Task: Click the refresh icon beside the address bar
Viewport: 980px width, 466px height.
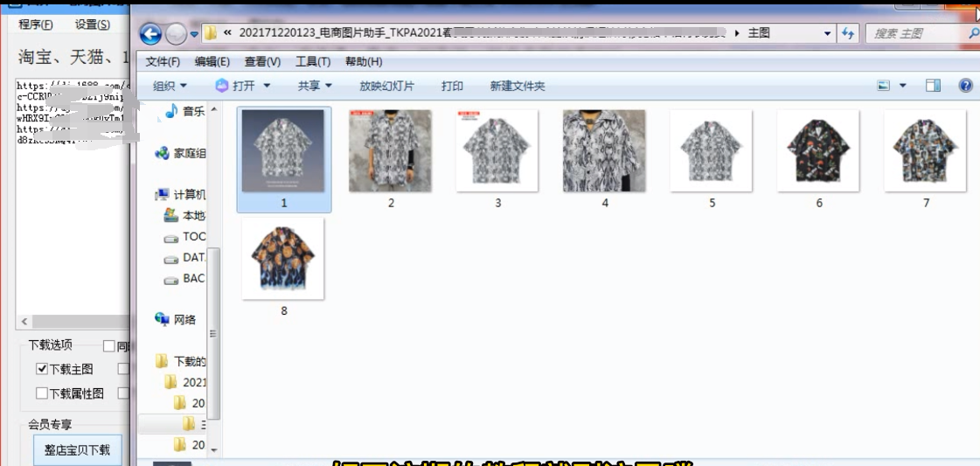Action: click(x=847, y=33)
